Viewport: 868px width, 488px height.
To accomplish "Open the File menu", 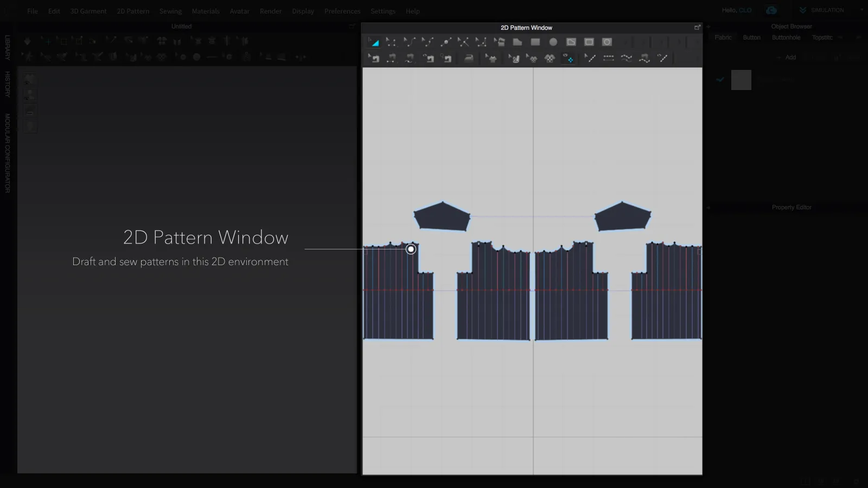I will pos(33,11).
